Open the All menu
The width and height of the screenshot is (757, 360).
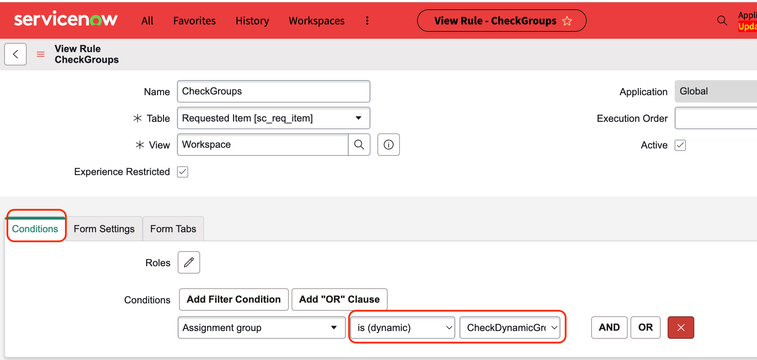point(147,21)
